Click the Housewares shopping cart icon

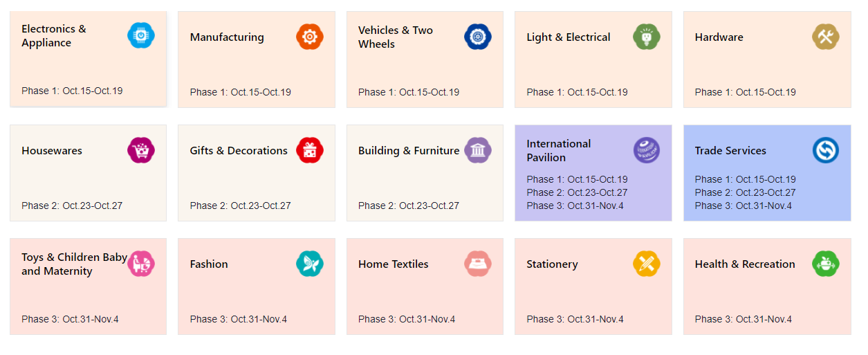click(x=141, y=150)
